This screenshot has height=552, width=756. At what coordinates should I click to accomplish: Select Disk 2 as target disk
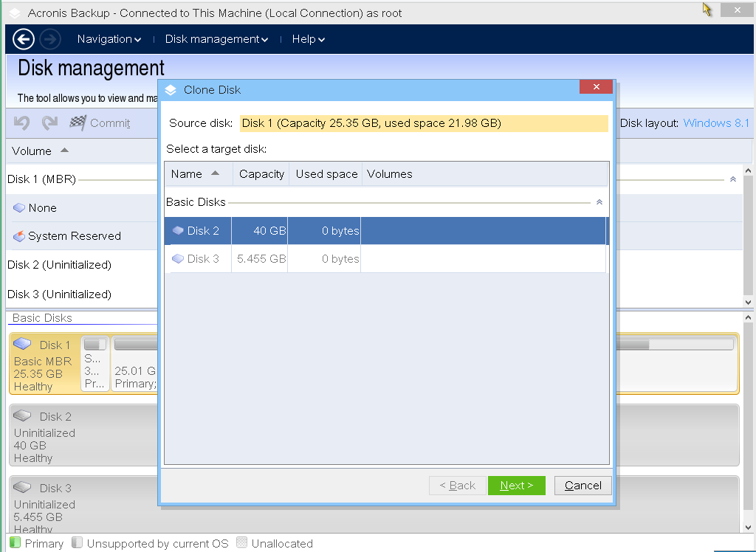coord(203,231)
